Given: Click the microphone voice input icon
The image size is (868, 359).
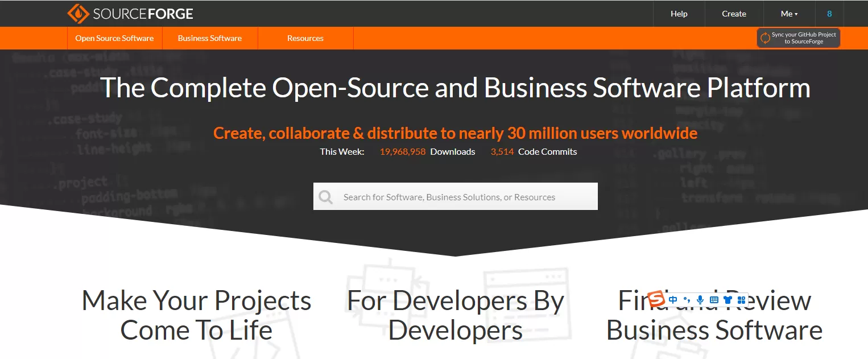Looking at the screenshot, I should coord(700,300).
